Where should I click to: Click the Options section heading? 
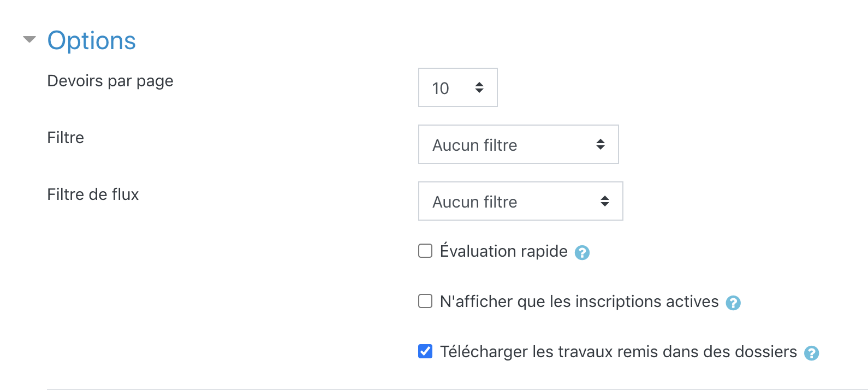point(91,40)
